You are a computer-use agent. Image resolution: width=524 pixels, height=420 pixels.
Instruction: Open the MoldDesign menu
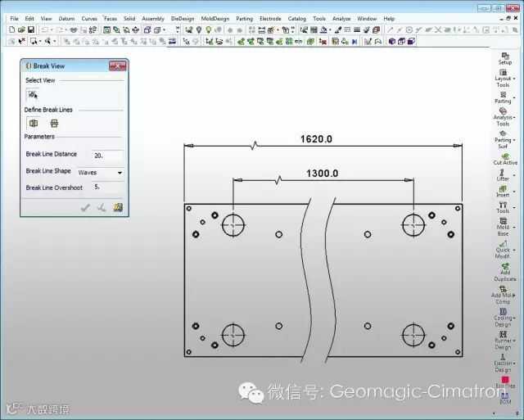tap(215, 19)
